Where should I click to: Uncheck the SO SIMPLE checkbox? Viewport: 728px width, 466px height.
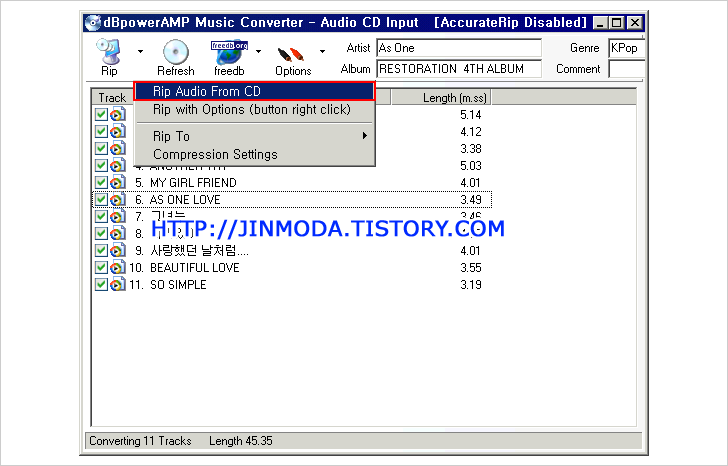click(x=101, y=285)
